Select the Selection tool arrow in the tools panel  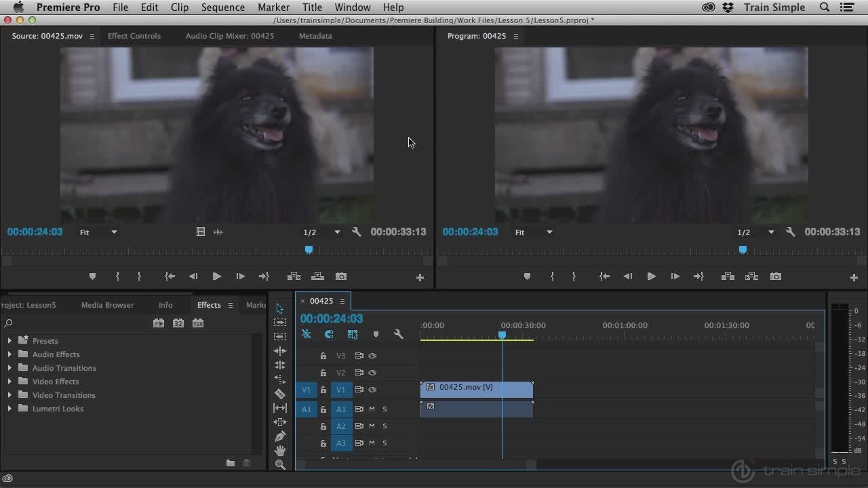point(280,308)
